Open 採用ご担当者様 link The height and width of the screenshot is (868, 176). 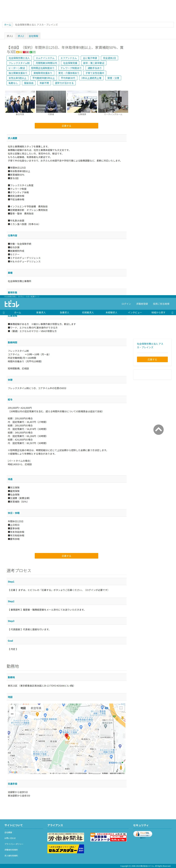[x=161, y=304]
